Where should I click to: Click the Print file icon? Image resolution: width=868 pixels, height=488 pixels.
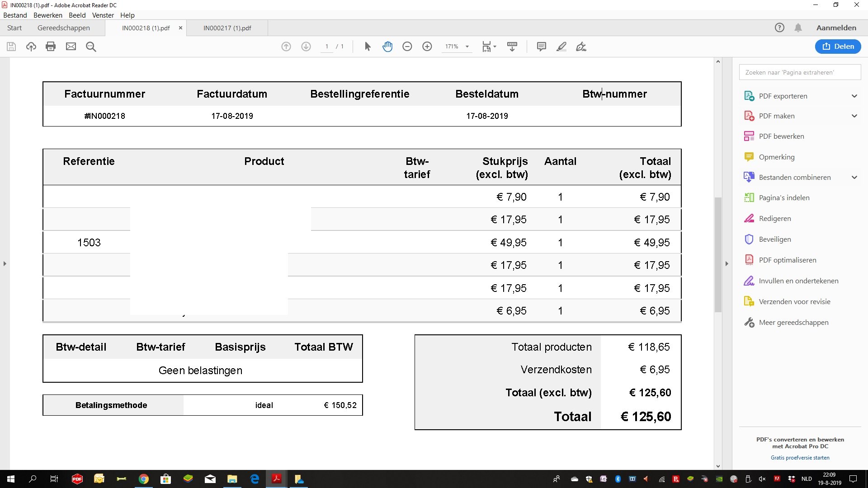(x=51, y=47)
